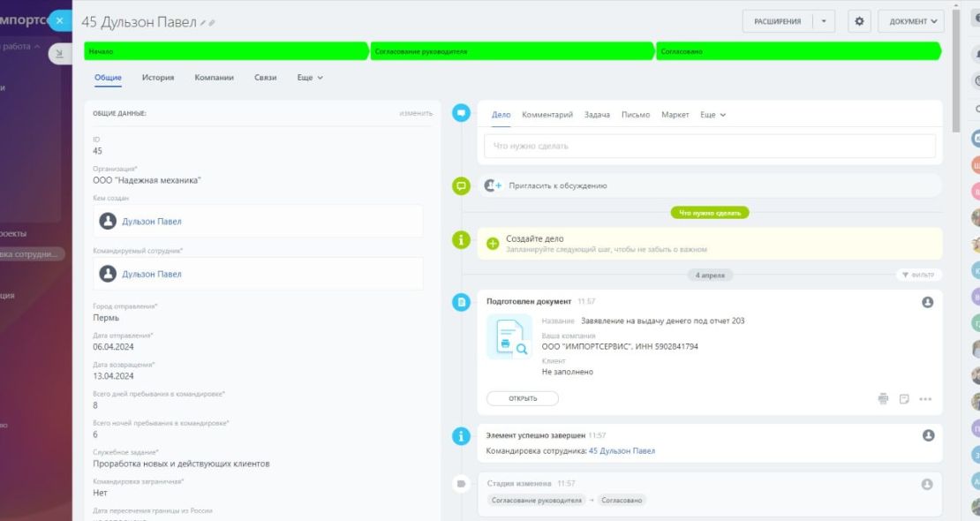Print the prepared document
The image size is (980, 521).
(x=883, y=399)
